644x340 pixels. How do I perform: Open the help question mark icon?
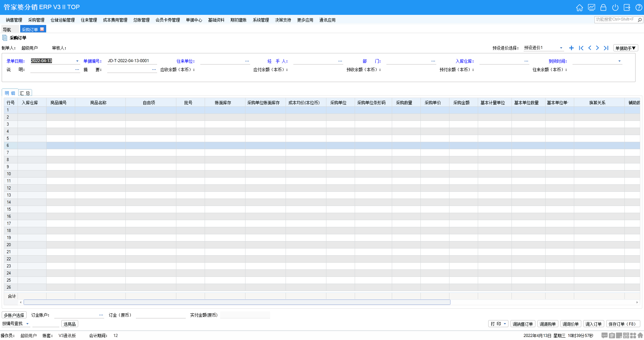click(639, 7)
